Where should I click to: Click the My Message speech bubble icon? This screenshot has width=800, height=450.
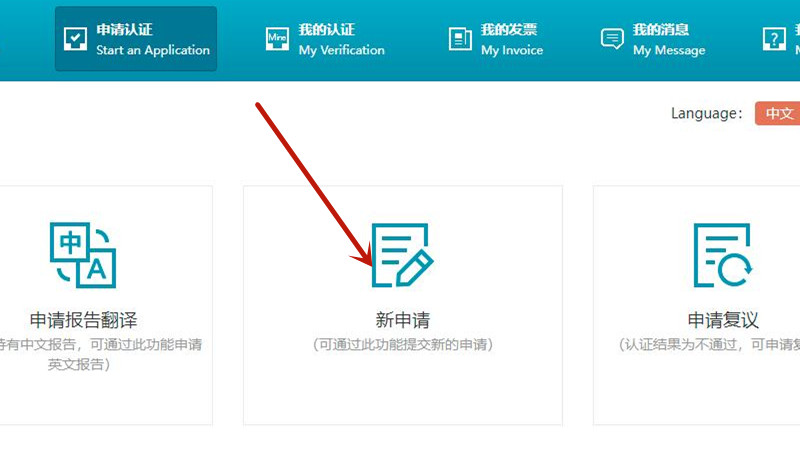[612, 39]
